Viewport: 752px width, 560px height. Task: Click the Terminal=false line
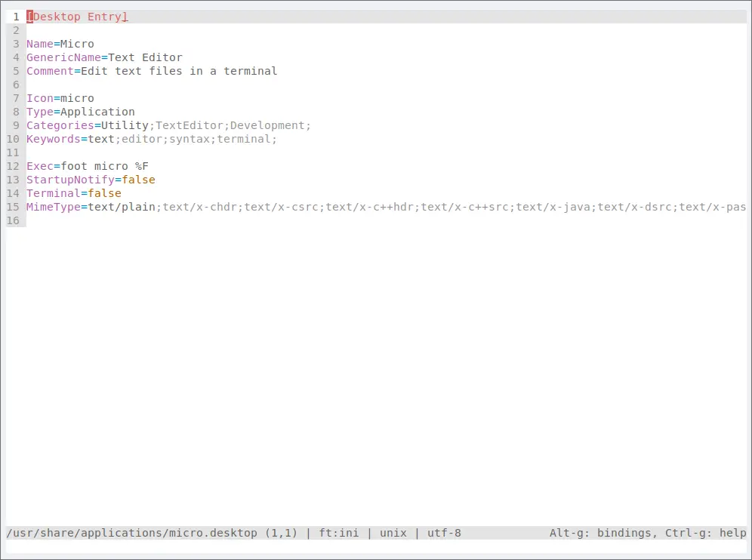(x=74, y=193)
